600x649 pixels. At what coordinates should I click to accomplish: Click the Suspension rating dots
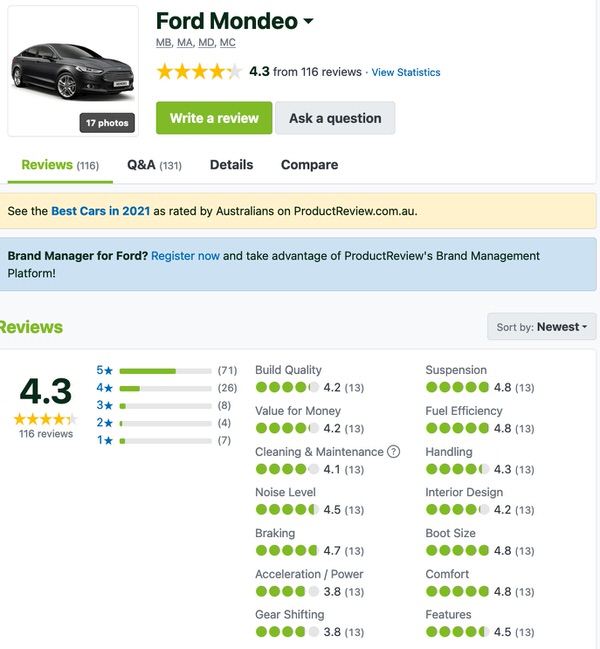point(458,387)
